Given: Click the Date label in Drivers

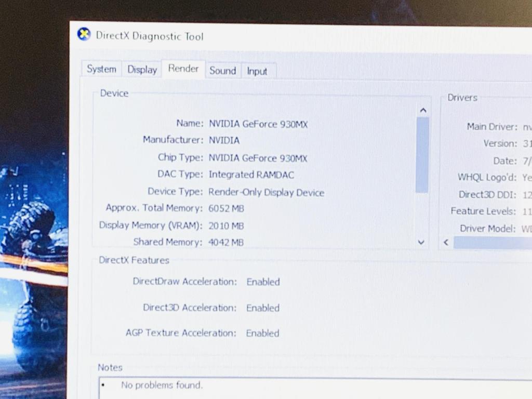Looking at the screenshot, I should 505,161.
